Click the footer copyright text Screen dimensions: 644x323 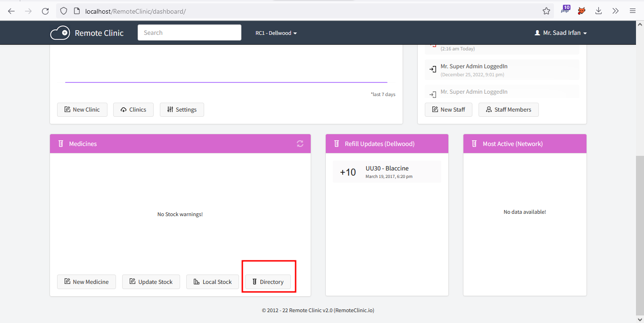318,310
